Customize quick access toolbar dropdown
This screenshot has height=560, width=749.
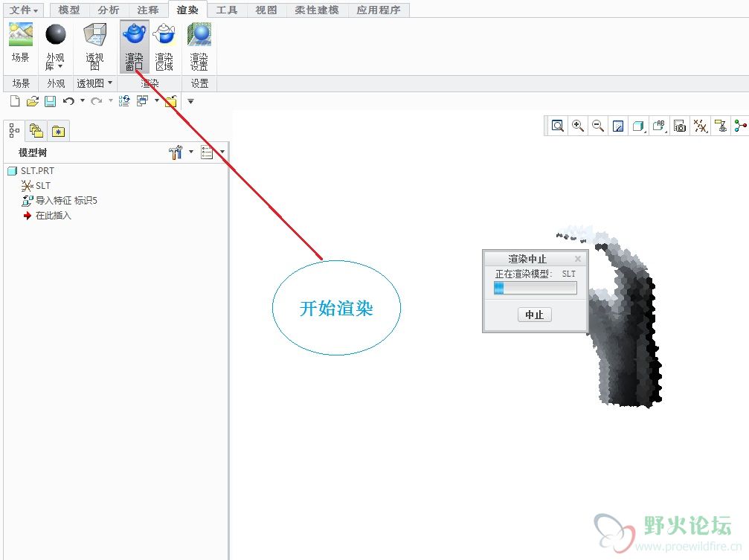190,101
